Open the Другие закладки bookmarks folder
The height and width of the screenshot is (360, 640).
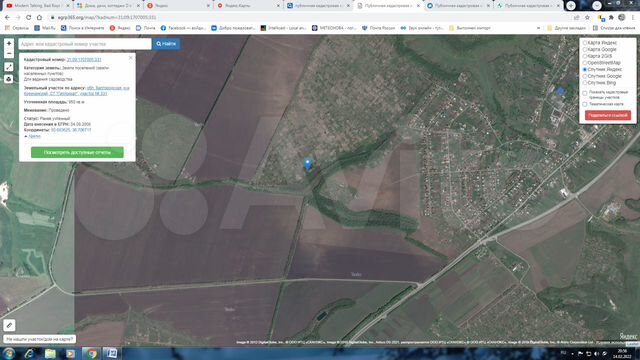567,28
